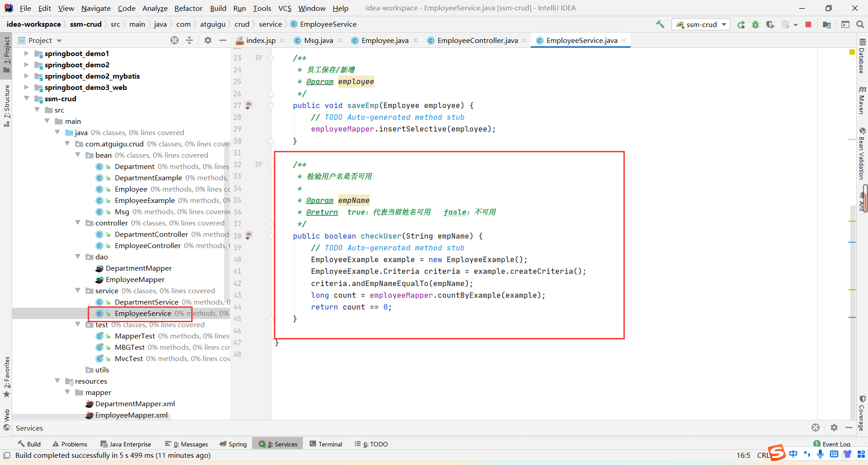This screenshot has width=868, height=465.
Task: Open the Maven tool window
Action: click(x=862, y=100)
